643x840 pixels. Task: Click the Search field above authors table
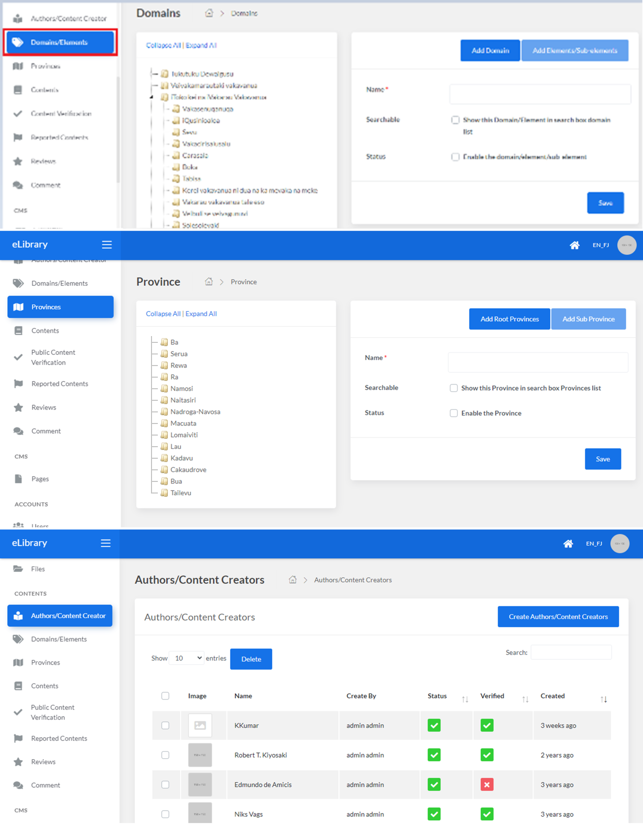[571, 652]
